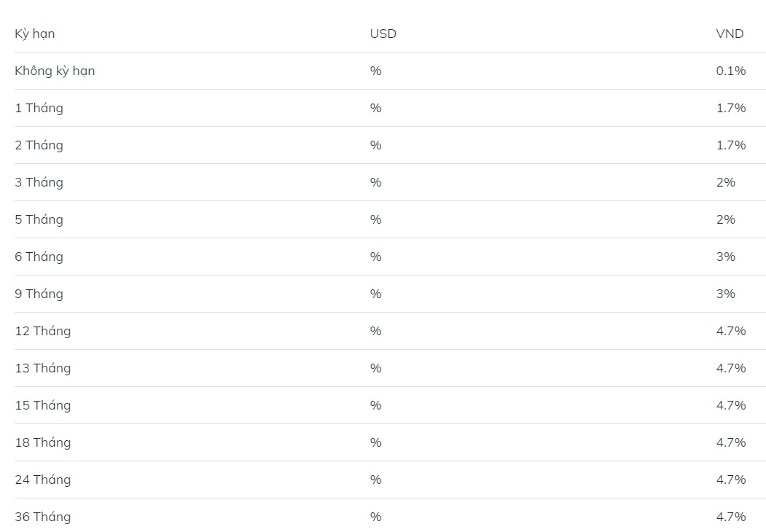Select the 18 Tháng term row
The height and width of the screenshot is (532, 766).
coord(391,442)
